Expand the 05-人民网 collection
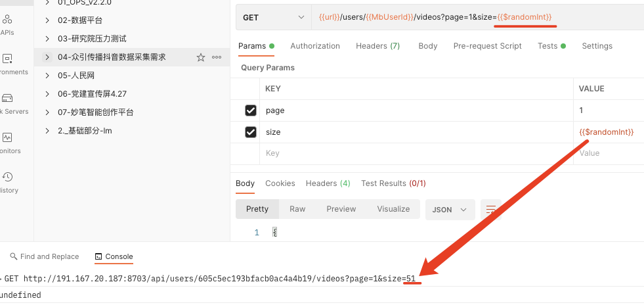This screenshot has width=644, height=307. pyautogui.click(x=47, y=76)
